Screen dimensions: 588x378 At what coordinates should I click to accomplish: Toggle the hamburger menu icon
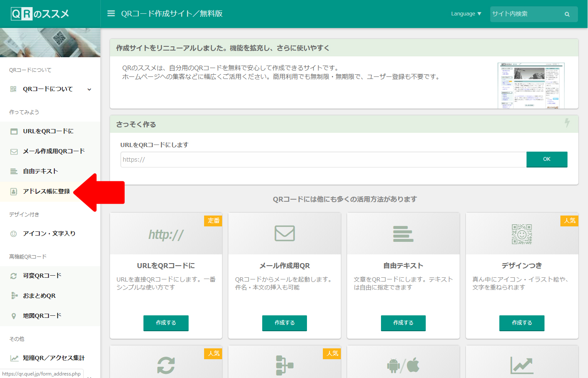[111, 13]
